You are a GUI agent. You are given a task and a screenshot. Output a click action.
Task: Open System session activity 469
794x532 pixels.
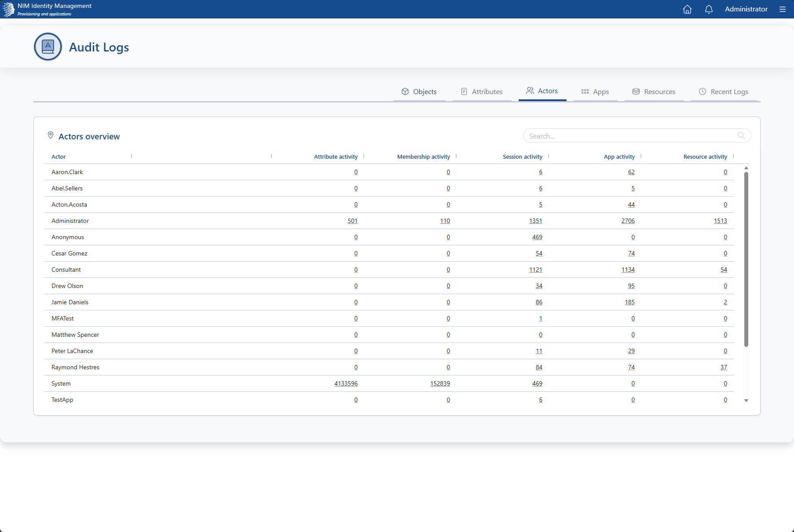coord(537,383)
